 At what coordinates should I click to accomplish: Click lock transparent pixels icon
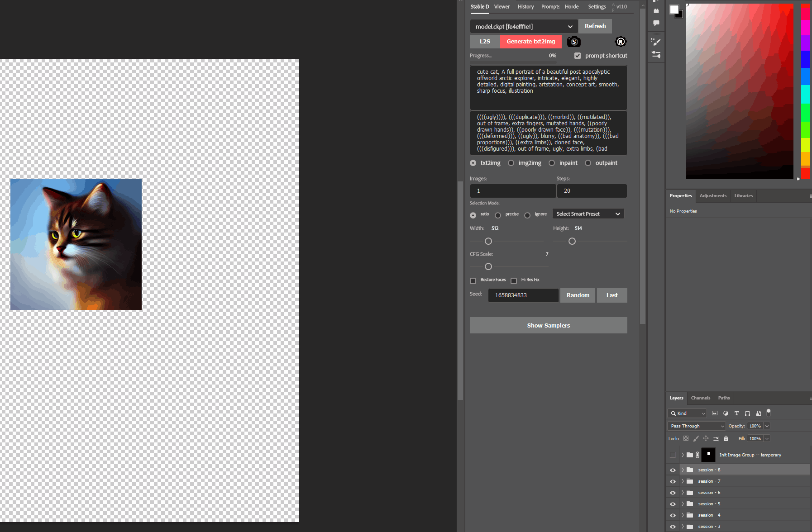click(x=686, y=438)
